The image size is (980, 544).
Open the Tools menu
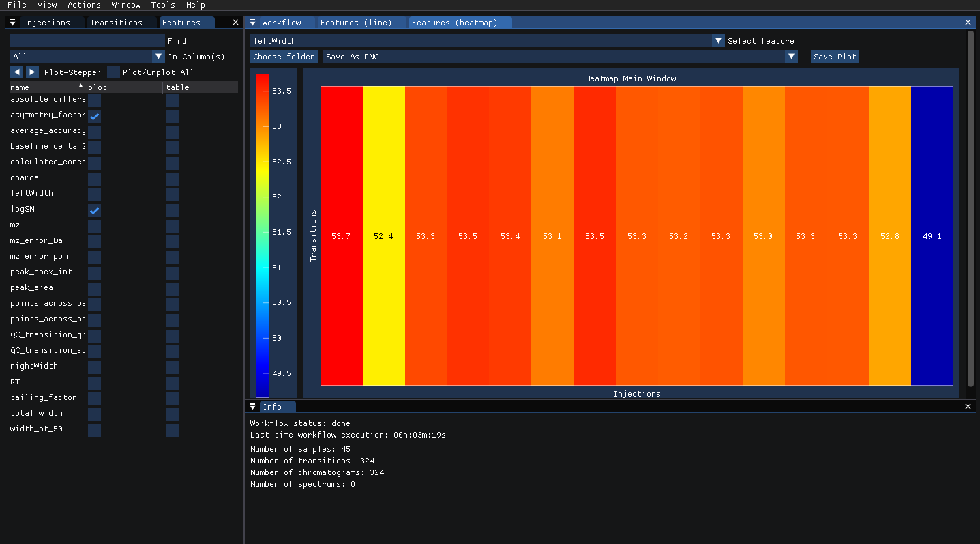(x=163, y=5)
